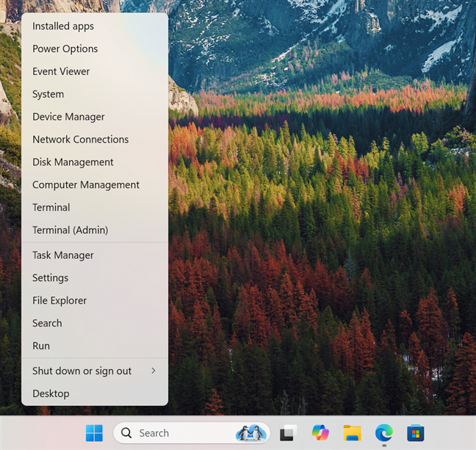Select Network Connections

(x=95, y=140)
